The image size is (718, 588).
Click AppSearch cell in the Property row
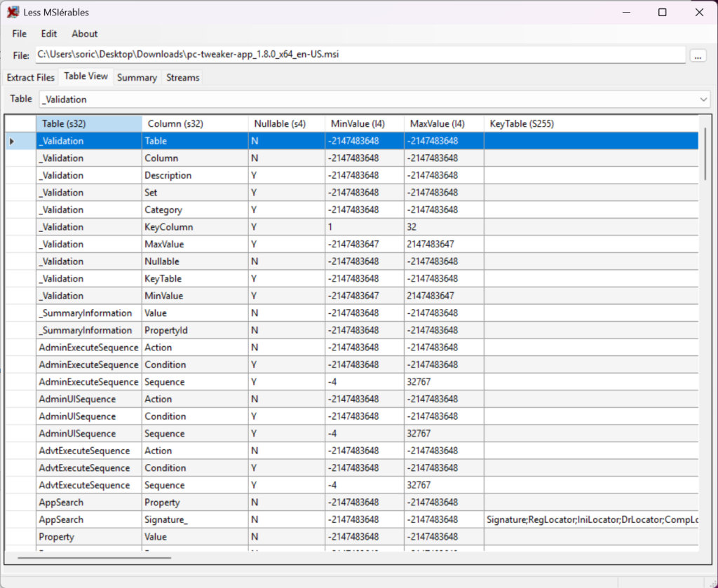pos(89,502)
